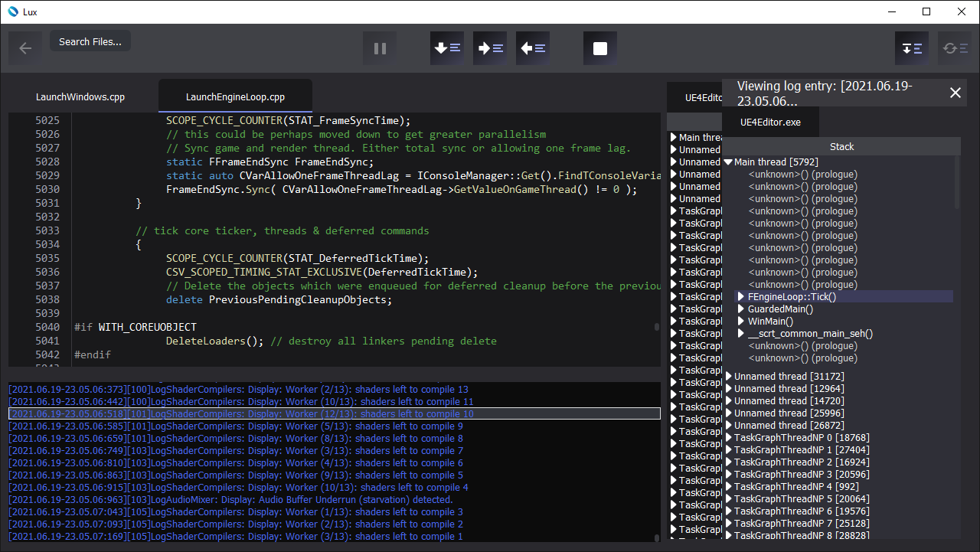Select log entry shaders left to compile 4
980x552 pixels.
[x=335, y=487]
